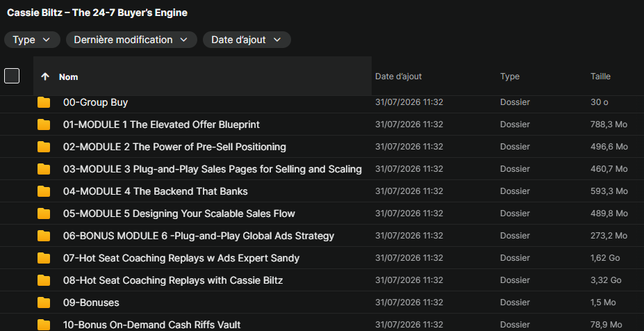This screenshot has height=331, width=644.
Task: Click the 489,8 Mo size value
Action: 609,213
